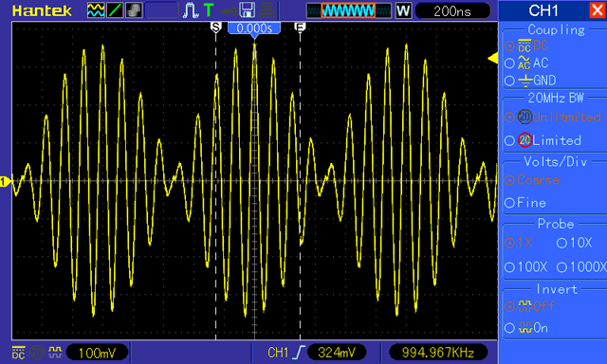The image size is (607, 364).
Task: Click the 200ns timebase readout
Action: pyautogui.click(x=452, y=10)
